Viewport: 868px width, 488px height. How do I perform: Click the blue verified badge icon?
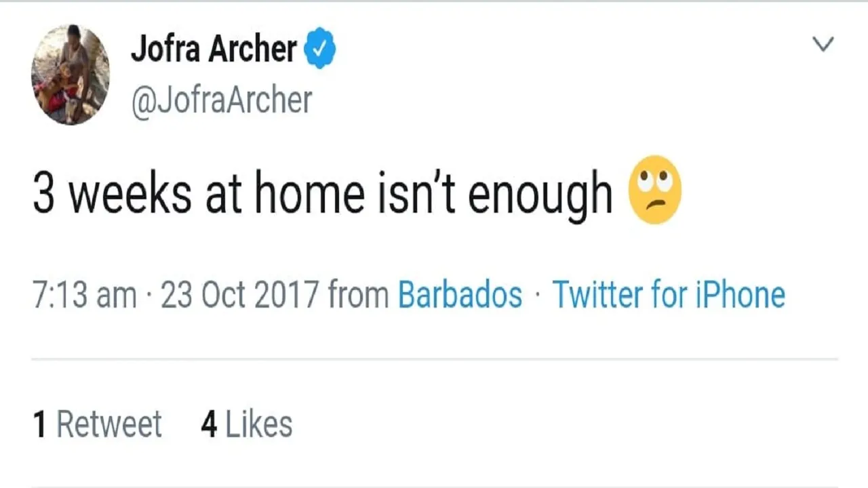(x=319, y=49)
